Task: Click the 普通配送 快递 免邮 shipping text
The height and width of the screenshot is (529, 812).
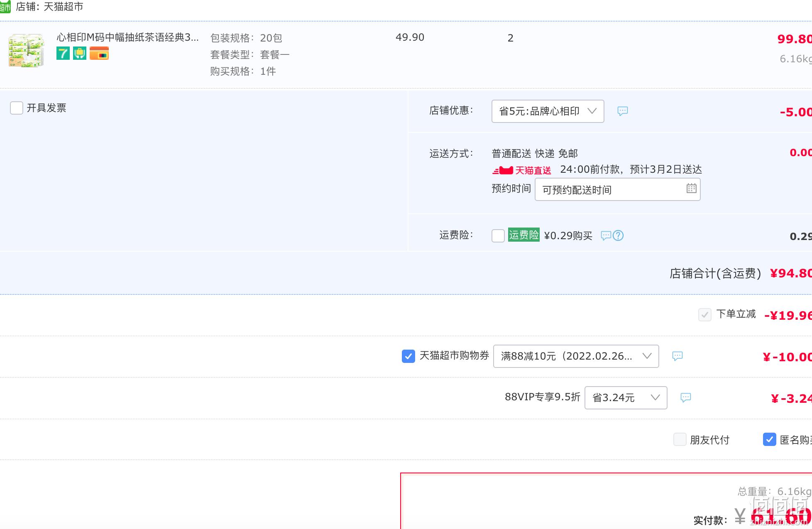Action: click(535, 154)
